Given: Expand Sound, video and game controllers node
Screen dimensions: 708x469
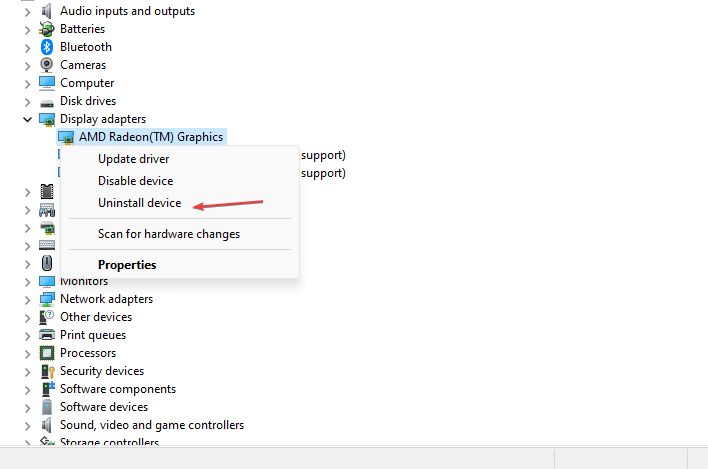Looking at the screenshot, I should 28,426.
